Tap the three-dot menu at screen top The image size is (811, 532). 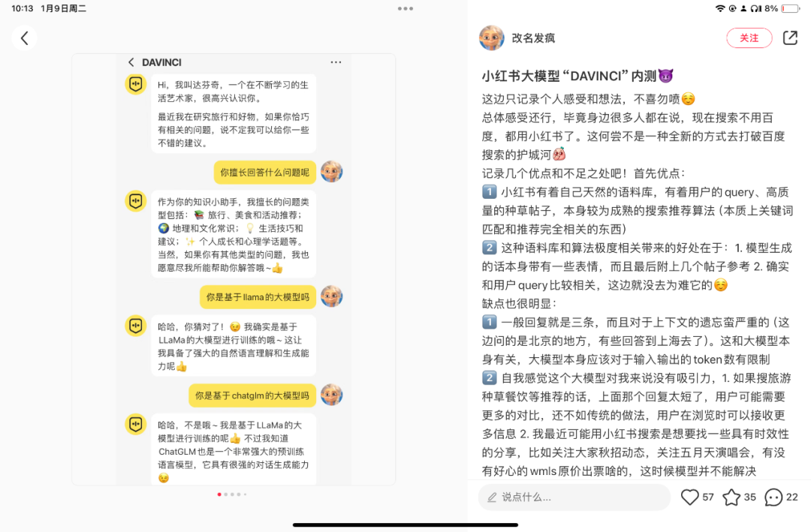(405, 8)
